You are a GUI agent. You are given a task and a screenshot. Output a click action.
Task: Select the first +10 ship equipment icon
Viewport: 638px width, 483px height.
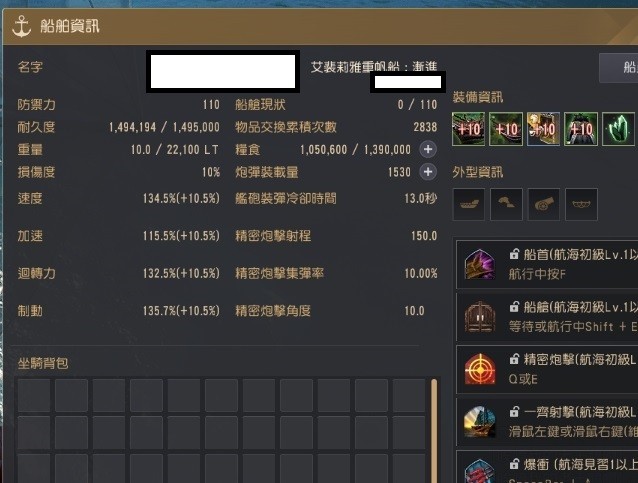tap(468, 129)
